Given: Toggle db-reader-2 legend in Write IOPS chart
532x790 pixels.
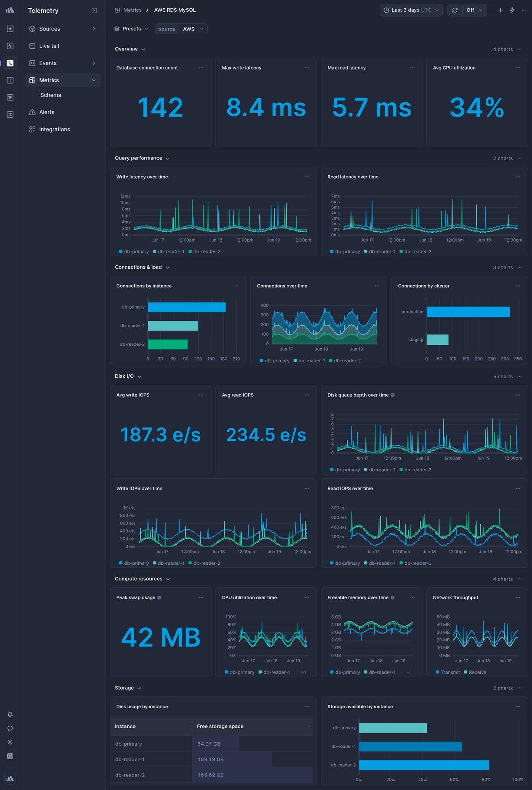Looking at the screenshot, I should point(204,563).
